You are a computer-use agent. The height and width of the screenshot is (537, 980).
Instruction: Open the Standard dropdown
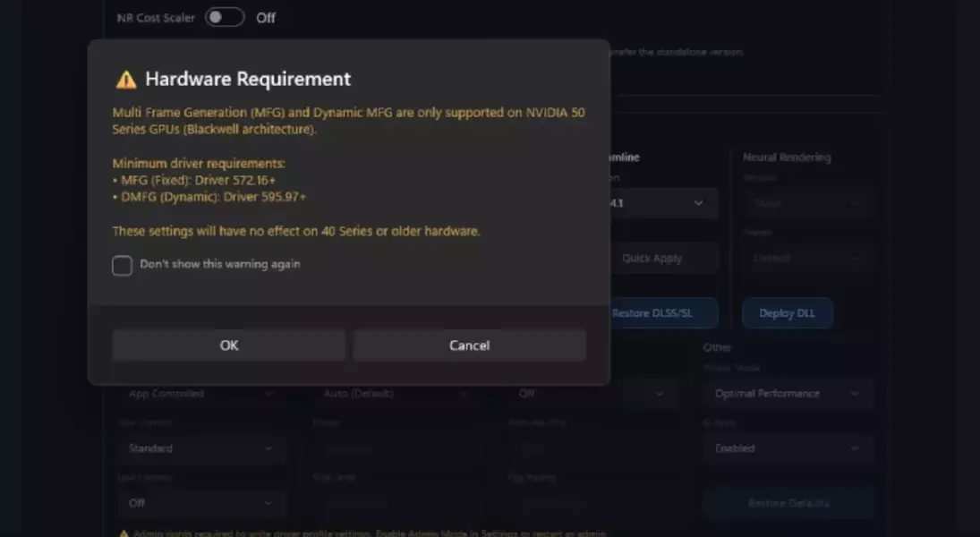pyautogui.click(x=201, y=448)
